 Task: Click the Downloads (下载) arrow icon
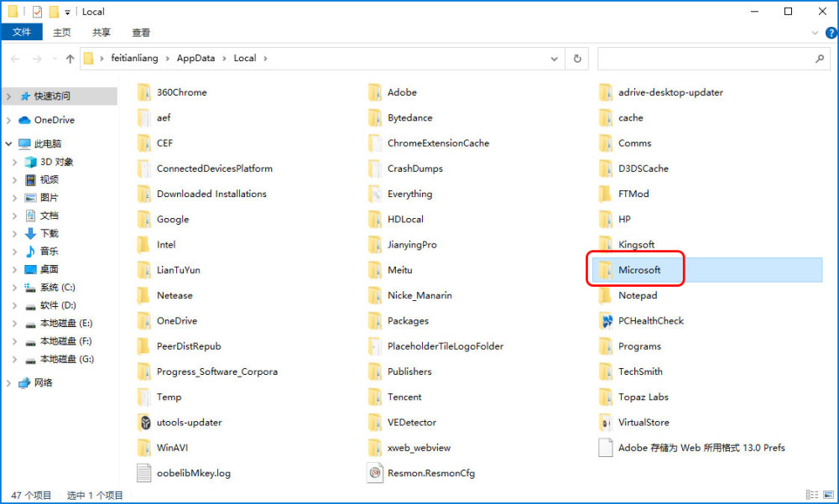(31, 233)
